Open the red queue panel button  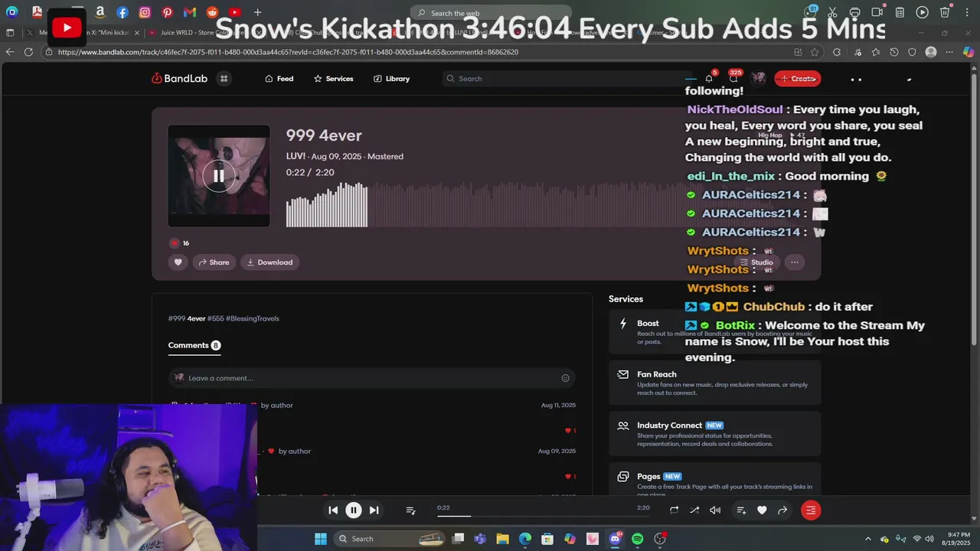coord(811,510)
